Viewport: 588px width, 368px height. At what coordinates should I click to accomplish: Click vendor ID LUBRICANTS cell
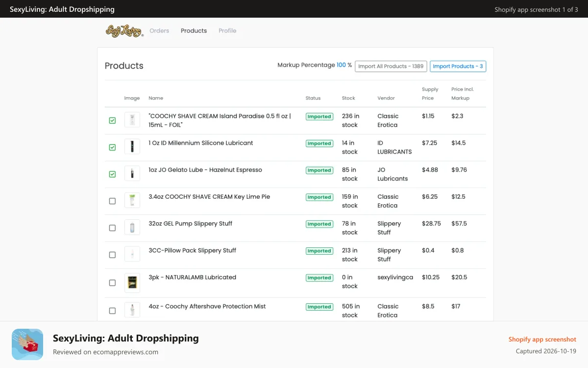pyautogui.click(x=394, y=148)
